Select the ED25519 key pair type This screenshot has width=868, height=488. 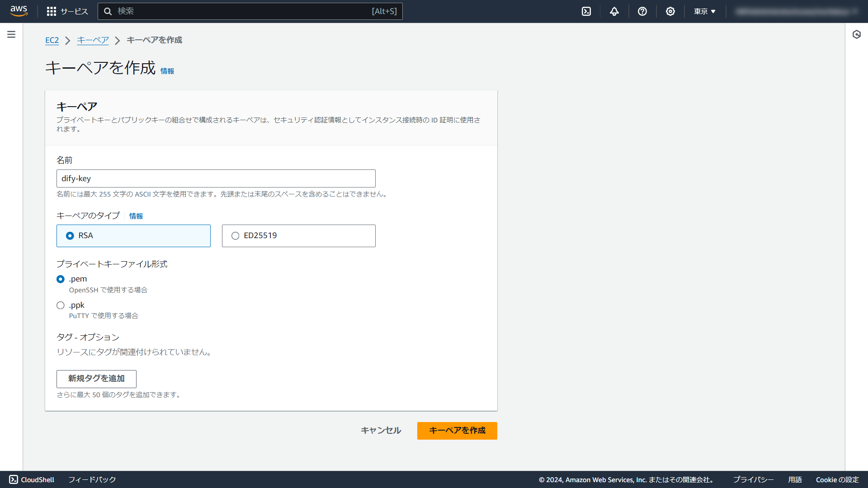[235, 236]
